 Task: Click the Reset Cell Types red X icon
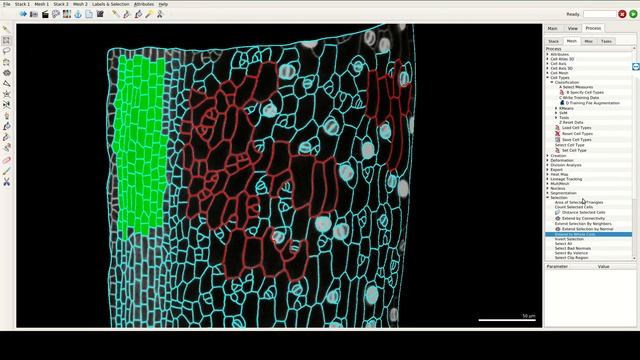coord(558,133)
